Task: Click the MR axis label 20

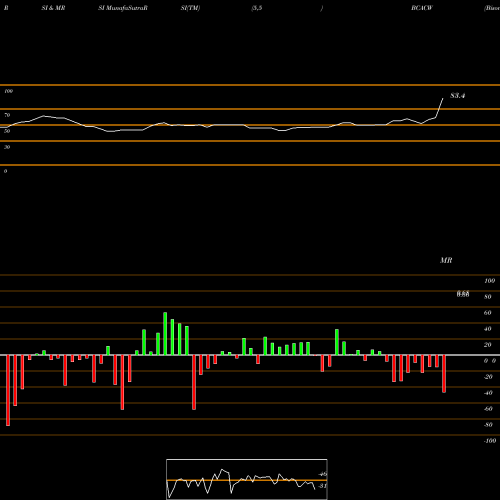Action: tap(488, 345)
